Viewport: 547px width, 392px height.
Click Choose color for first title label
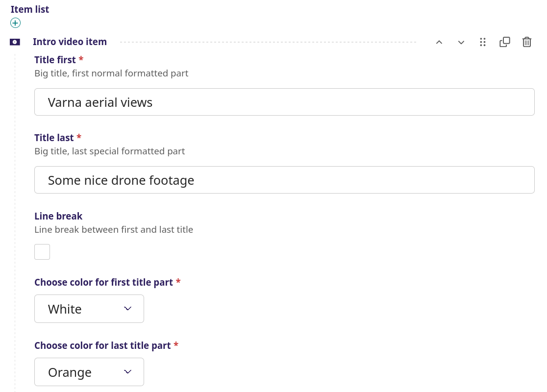click(x=103, y=282)
